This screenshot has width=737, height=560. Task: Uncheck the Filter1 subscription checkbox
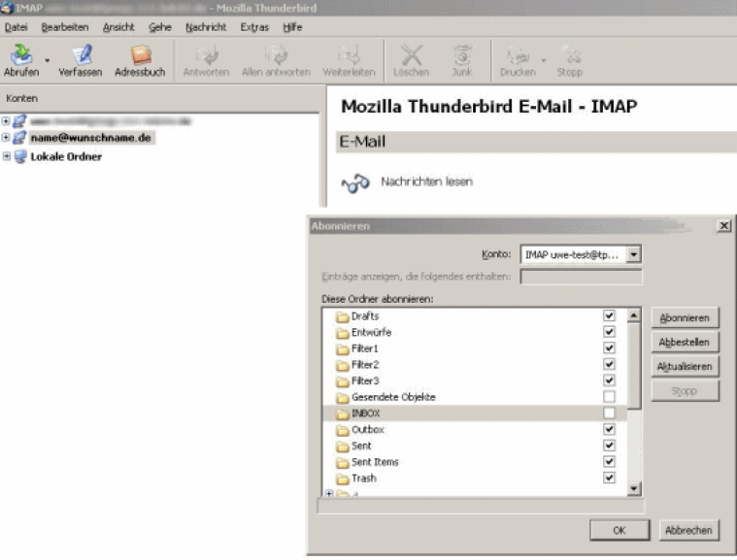(609, 348)
